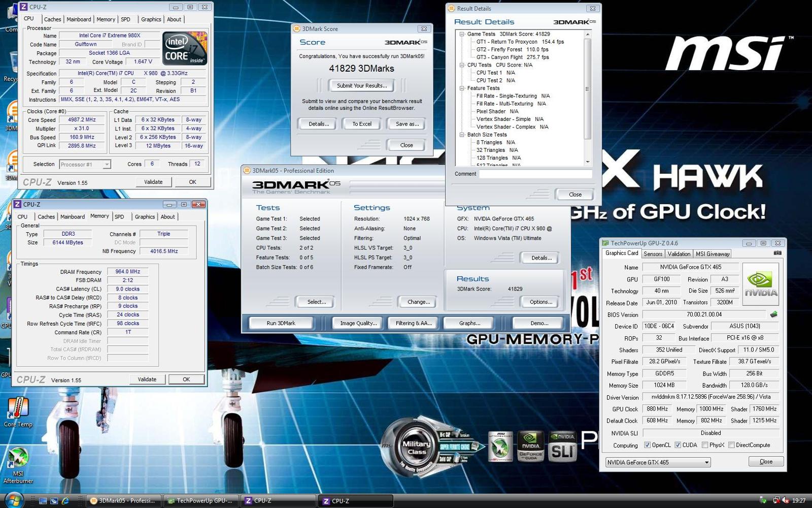Viewport: 812px width, 508px height.
Task: Switch to the Validation tab in GPU-Z
Action: pos(679,254)
